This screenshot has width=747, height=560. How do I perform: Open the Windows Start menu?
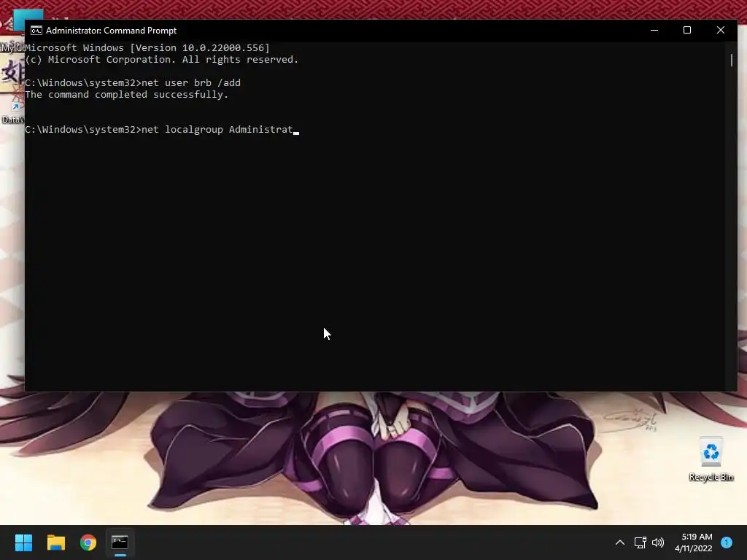(x=23, y=542)
